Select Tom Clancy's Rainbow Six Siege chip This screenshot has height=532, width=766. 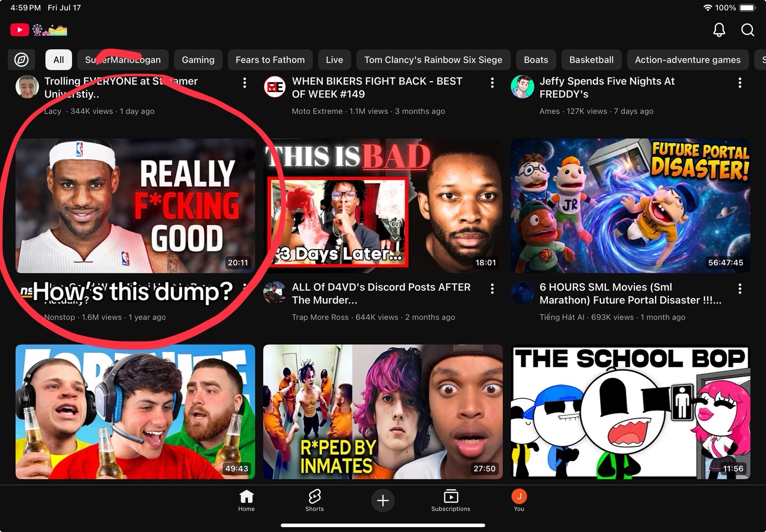[433, 60]
